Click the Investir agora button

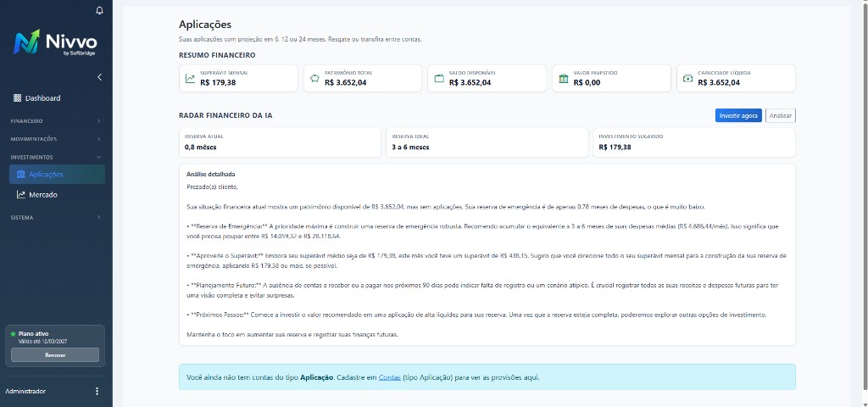pyautogui.click(x=738, y=115)
